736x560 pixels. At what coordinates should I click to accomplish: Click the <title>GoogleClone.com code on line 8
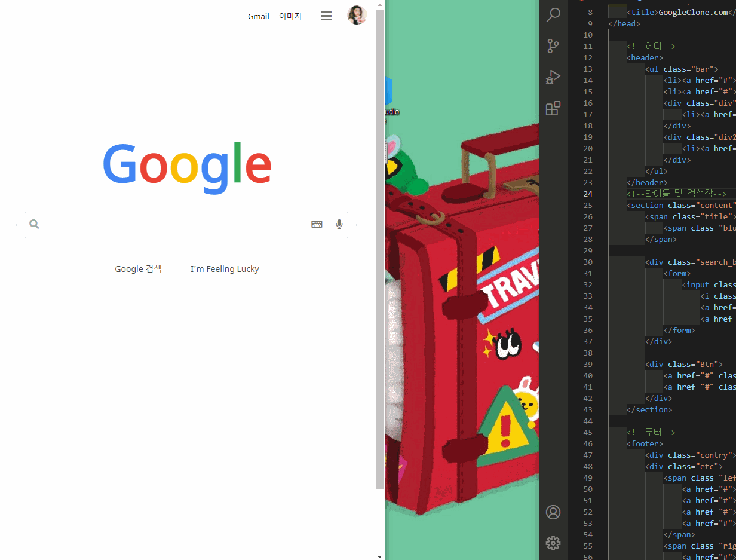pyautogui.click(x=681, y=12)
